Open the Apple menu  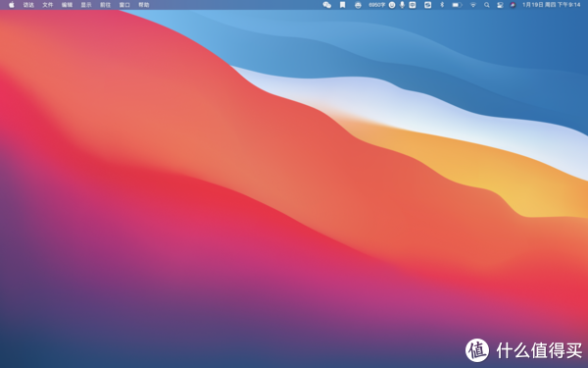click(x=12, y=5)
